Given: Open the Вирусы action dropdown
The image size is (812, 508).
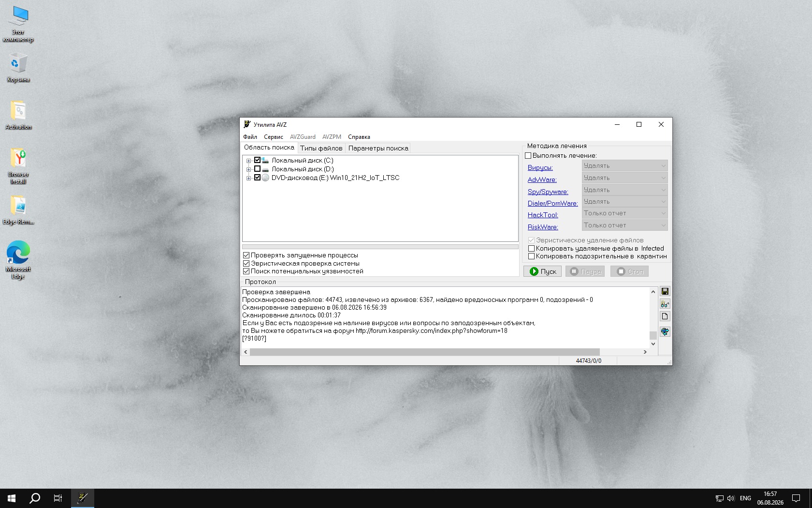Looking at the screenshot, I should pyautogui.click(x=624, y=165).
